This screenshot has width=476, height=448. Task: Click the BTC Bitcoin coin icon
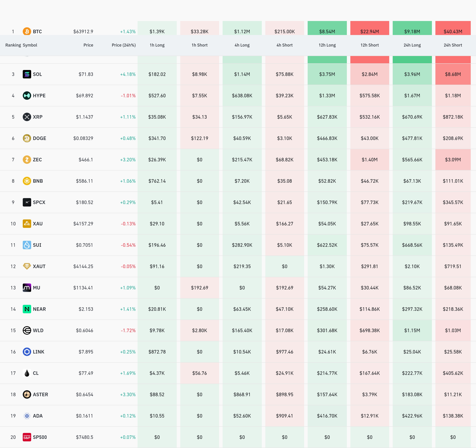[27, 31]
